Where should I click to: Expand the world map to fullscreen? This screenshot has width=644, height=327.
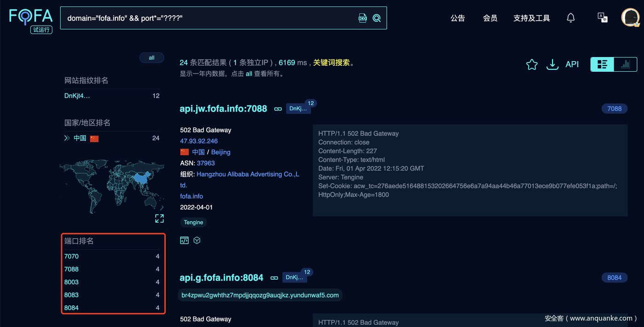159,218
